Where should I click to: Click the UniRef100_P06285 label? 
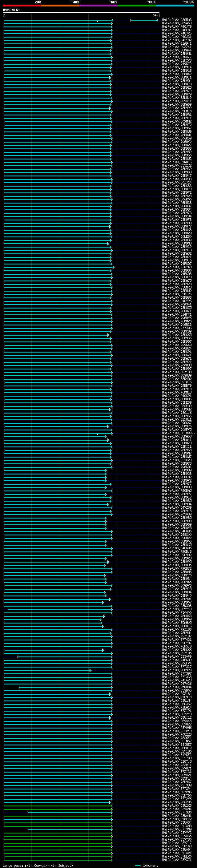point(176,802)
